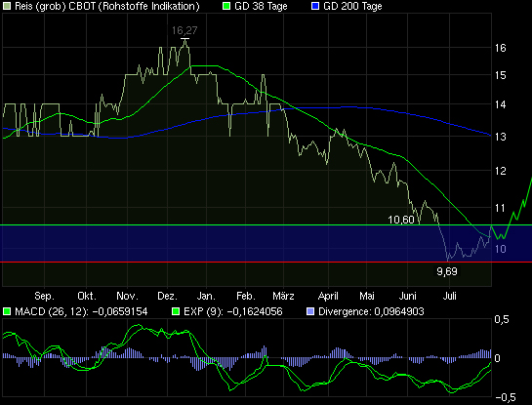Click the GD 200 Tage legend text
The width and height of the screenshot is (532, 405).
352,6
